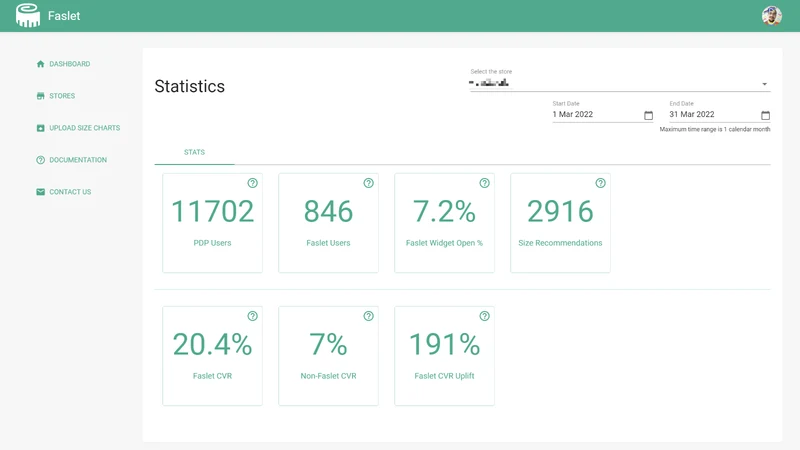This screenshot has width=800, height=450.
Task: Click the Size Recommendations label
Action: coord(560,243)
